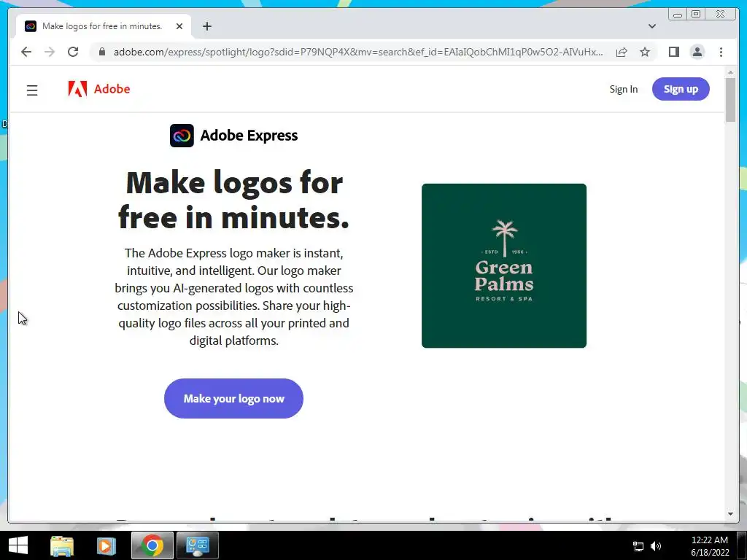Screen dimensions: 747x560
Task: Click the address bar URL
Action: (358, 52)
